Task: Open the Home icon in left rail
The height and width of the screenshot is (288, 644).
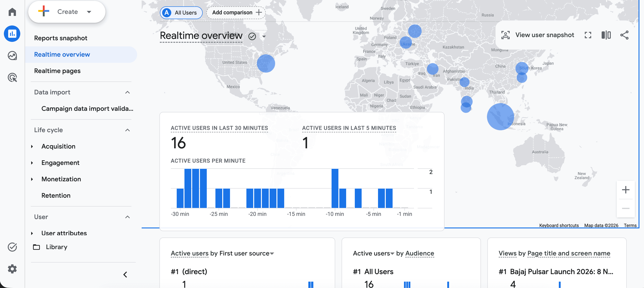Action: pyautogui.click(x=12, y=12)
